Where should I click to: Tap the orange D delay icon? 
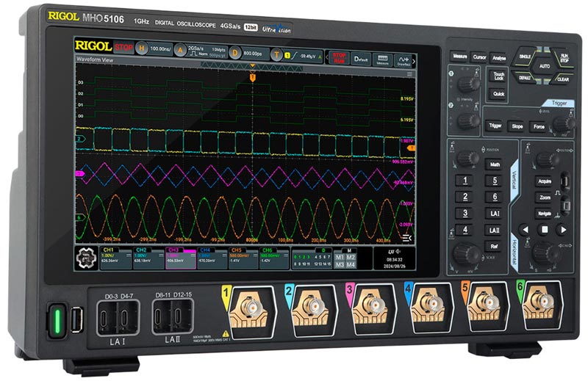tap(234, 53)
